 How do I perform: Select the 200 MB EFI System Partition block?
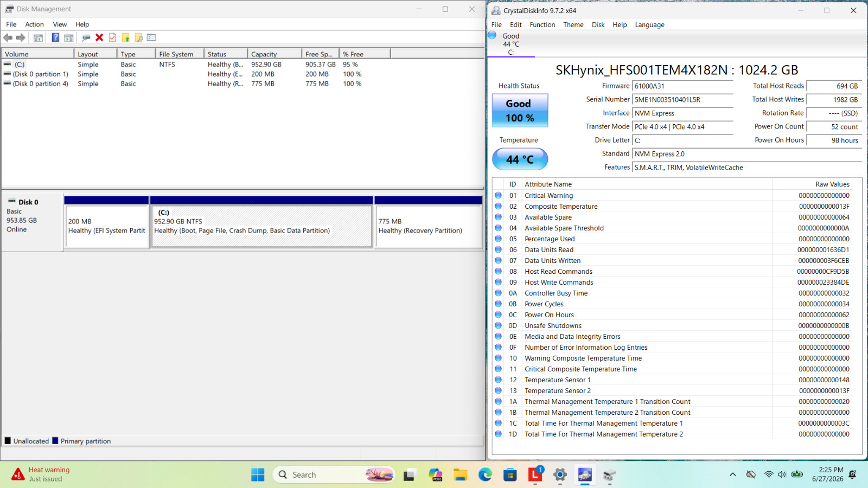click(107, 226)
